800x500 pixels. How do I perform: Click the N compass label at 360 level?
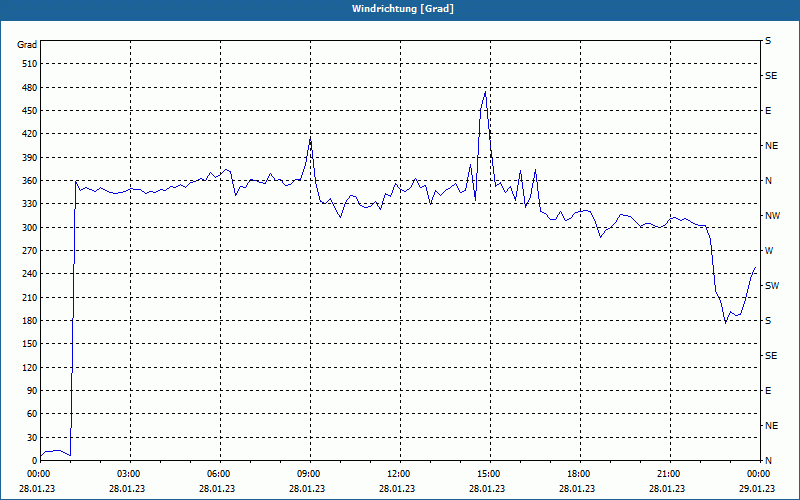point(768,181)
